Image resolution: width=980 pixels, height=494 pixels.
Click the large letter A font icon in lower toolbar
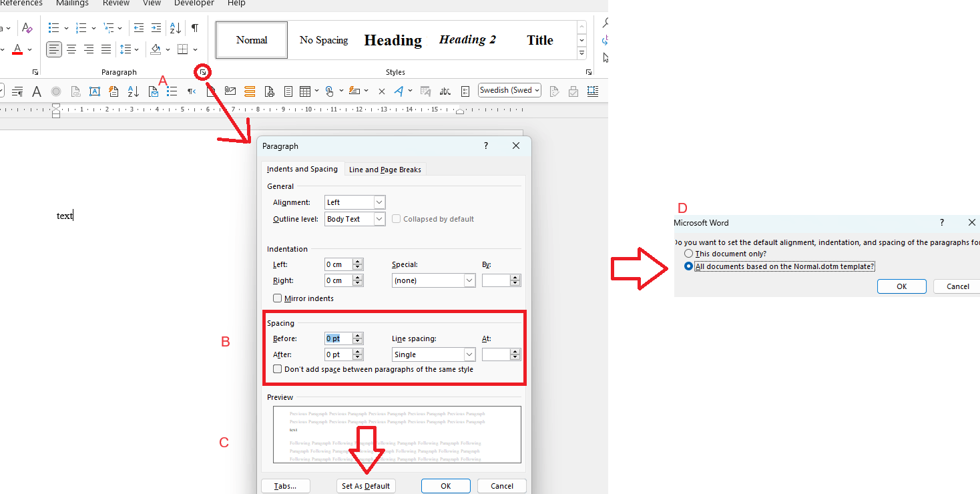37,91
